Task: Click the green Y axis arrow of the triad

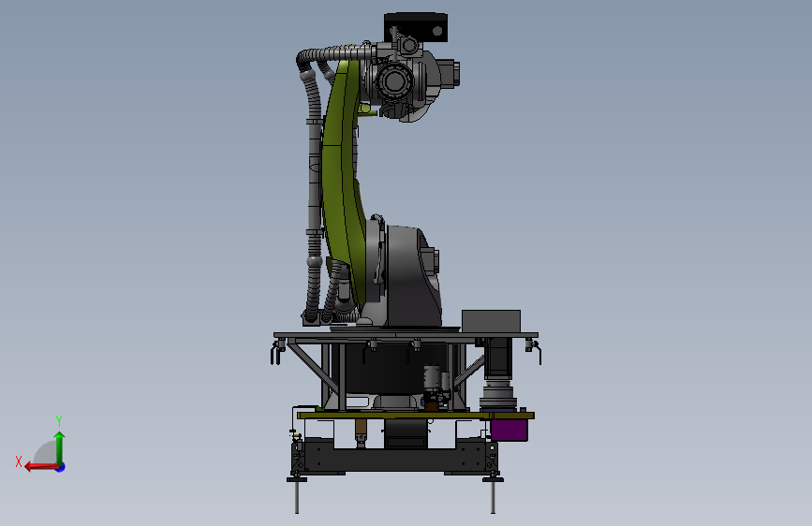Action: pyautogui.click(x=60, y=447)
